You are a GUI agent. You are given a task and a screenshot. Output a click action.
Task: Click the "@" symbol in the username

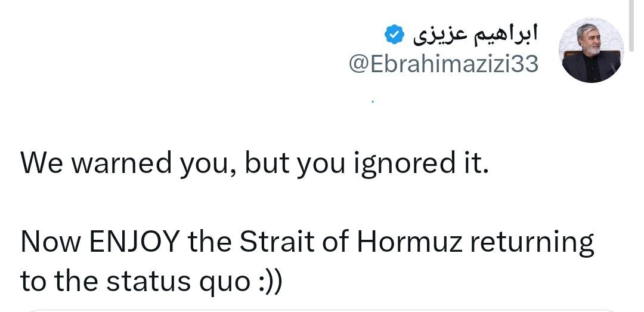(359, 64)
